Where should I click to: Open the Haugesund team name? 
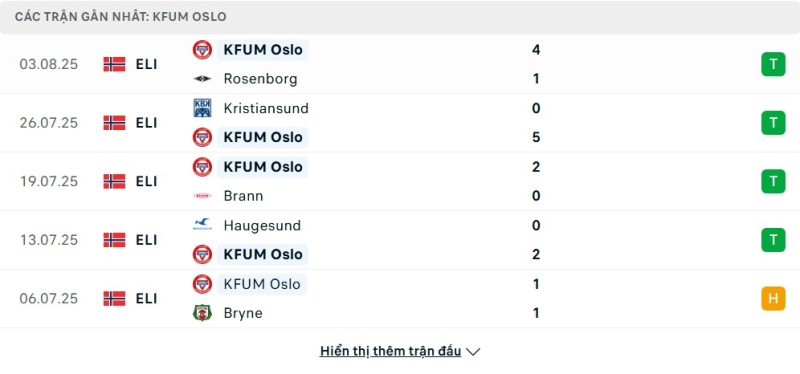point(262,226)
